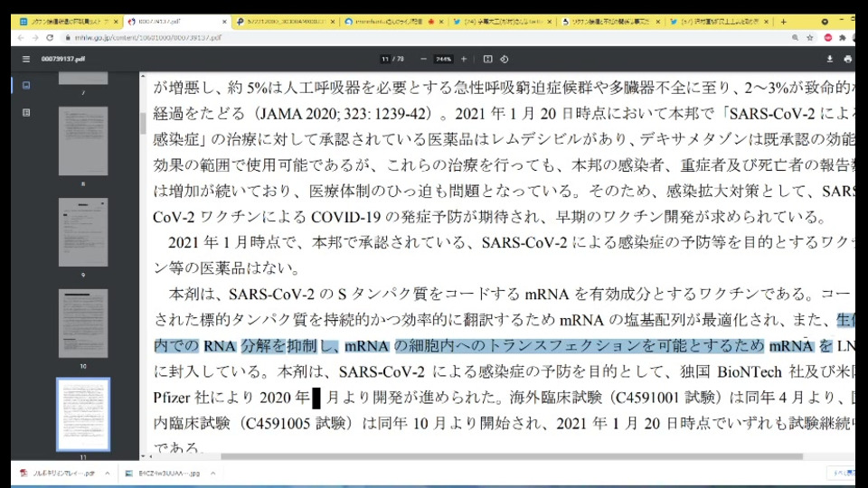Open a new browser tab
This screenshot has height=488, width=868.
pos(783,22)
